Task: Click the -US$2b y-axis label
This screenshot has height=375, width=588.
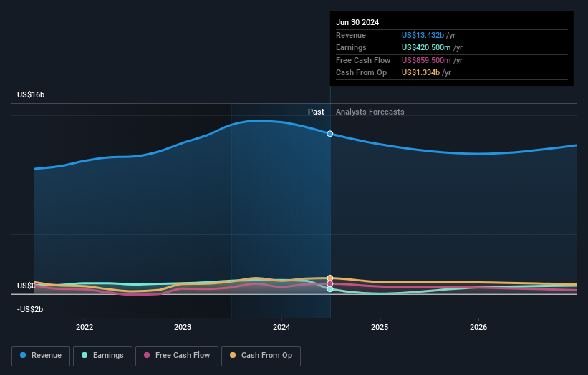Action: click(30, 309)
